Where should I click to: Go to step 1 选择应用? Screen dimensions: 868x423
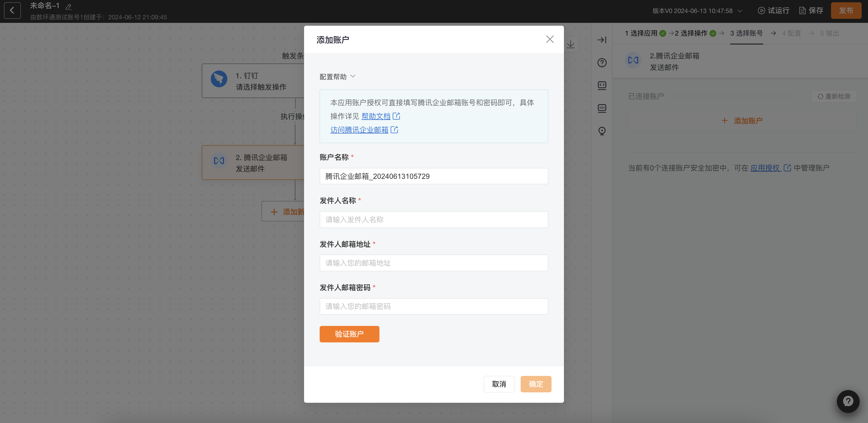click(645, 33)
